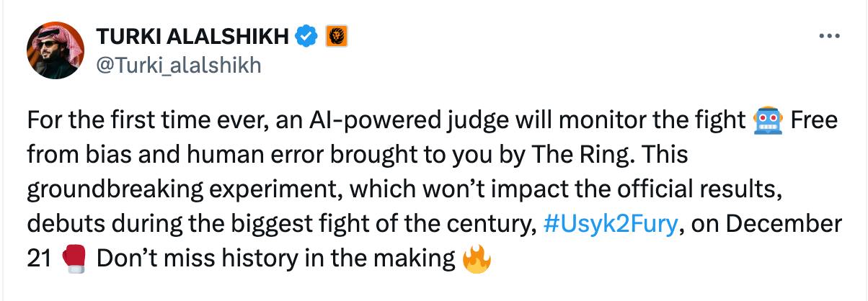Click the robot emoji in the tweet

[766, 120]
